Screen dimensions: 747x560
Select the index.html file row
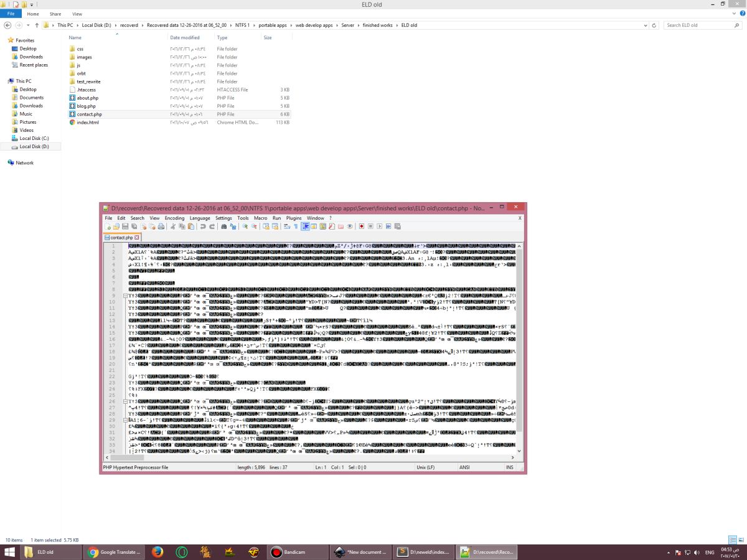pyautogui.click(x=179, y=122)
